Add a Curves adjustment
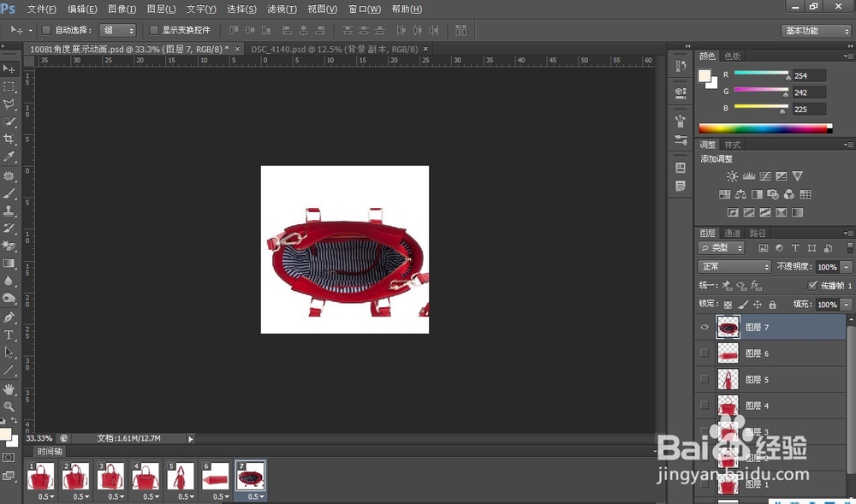Screen dimensions: 856x504 (x=764, y=176)
